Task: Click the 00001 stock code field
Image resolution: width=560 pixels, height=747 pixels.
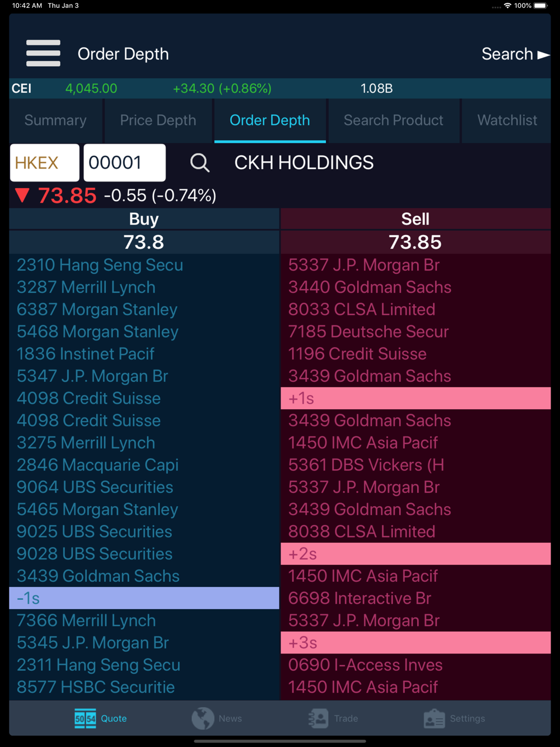Action: coord(124,163)
